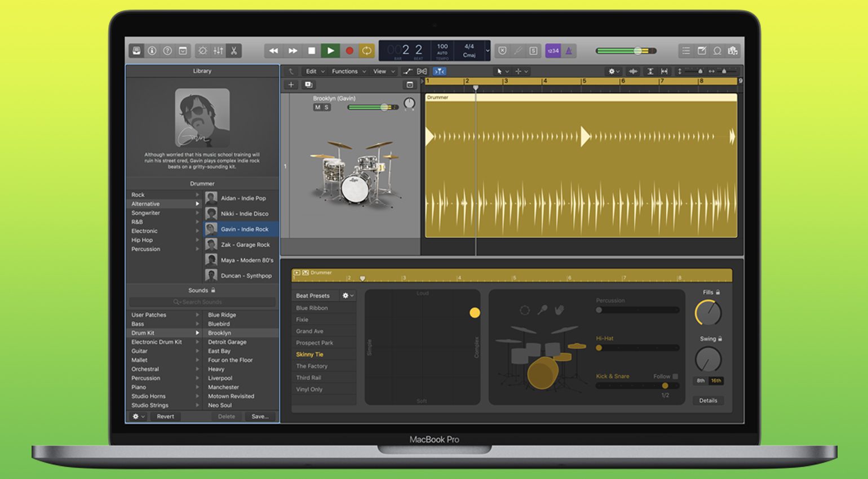Expand the Rock drummer genre

(x=197, y=195)
